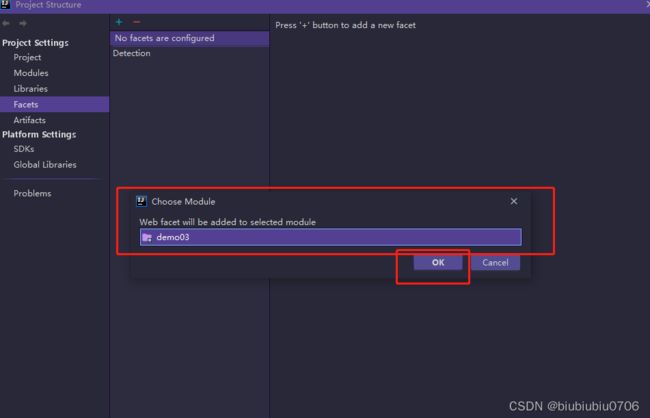This screenshot has height=418, width=650.
Task: Click 'Web facet will be added' text
Action: coord(228,222)
